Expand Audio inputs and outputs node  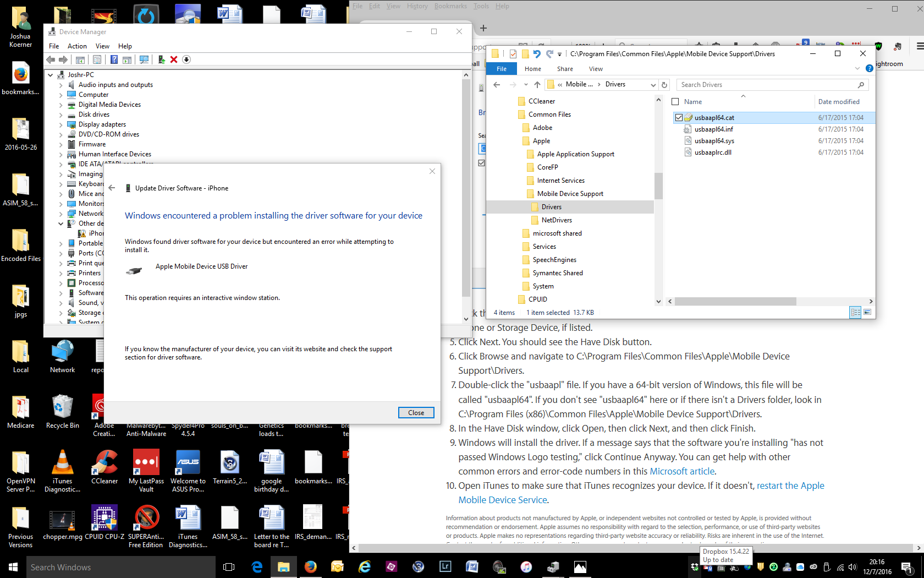pos(61,85)
